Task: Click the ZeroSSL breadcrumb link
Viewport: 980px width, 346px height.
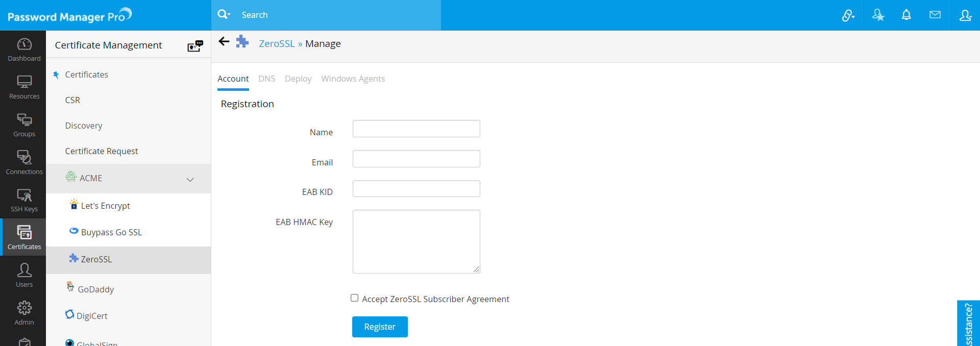Action: (277, 44)
